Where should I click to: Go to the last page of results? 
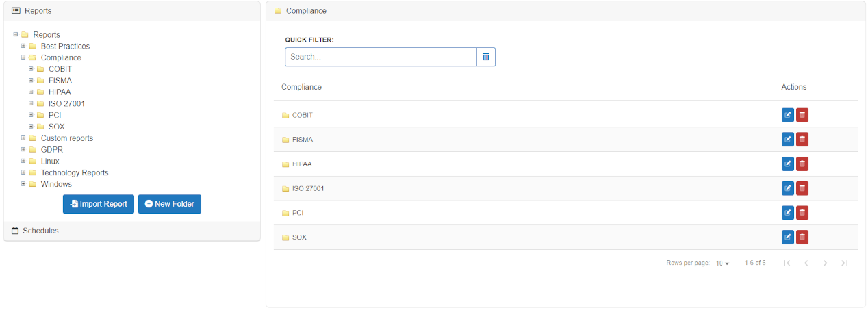pyautogui.click(x=845, y=263)
